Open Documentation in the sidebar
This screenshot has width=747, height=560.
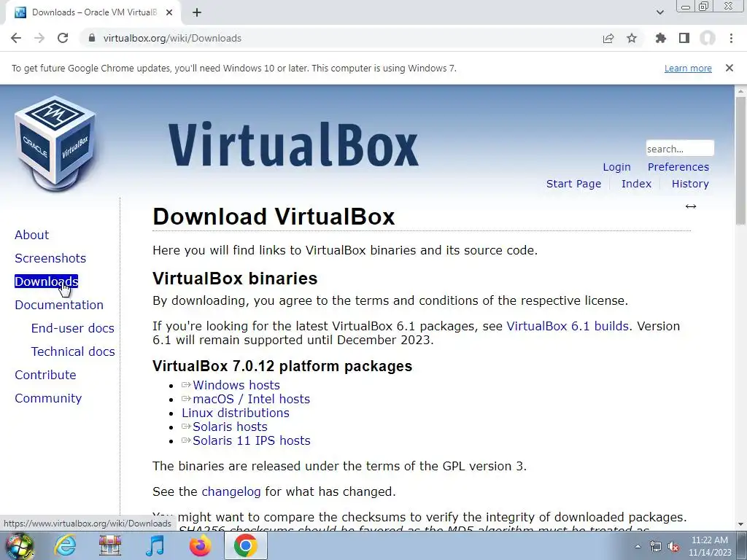(59, 305)
